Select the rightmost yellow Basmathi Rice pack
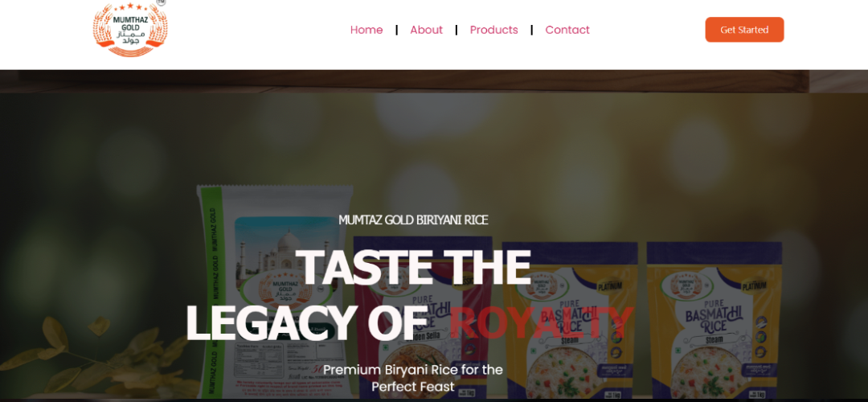The height and width of the screenshot is (402, 868). coord(714,320)
